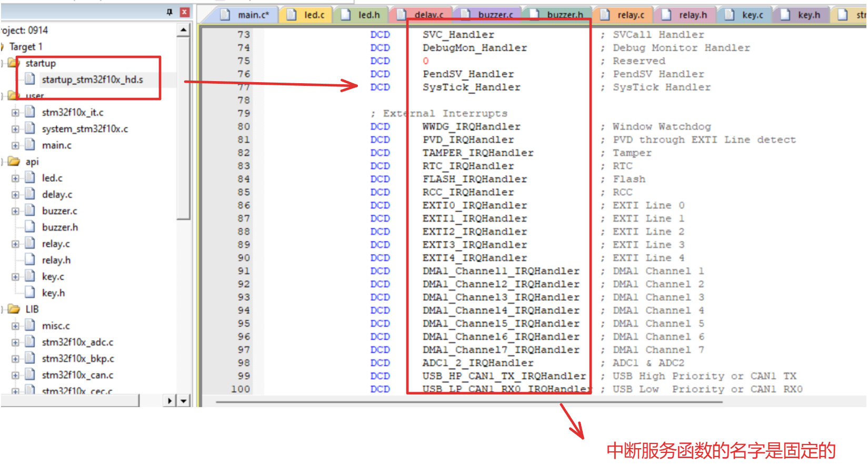Select the startup folder in project tree

[x=41, y=63]
